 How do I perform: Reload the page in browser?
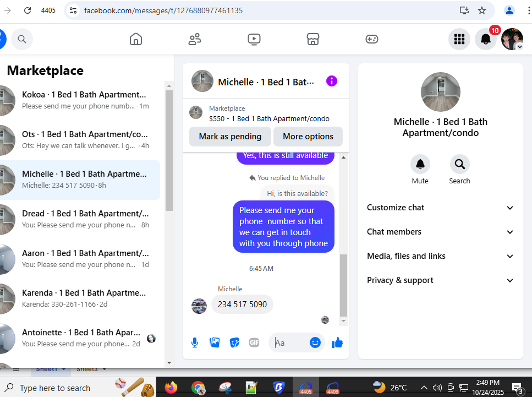coord(28,10)
